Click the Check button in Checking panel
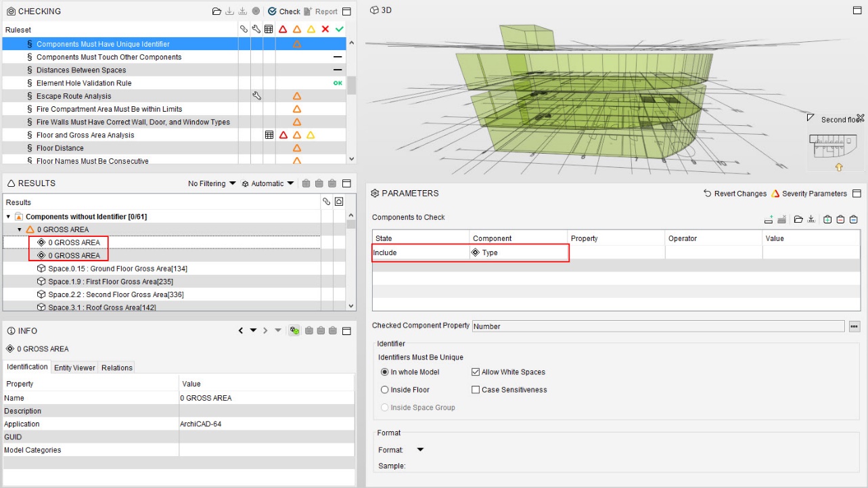The height and width of the screenshot is (488, 868). (x=283, y=12)
